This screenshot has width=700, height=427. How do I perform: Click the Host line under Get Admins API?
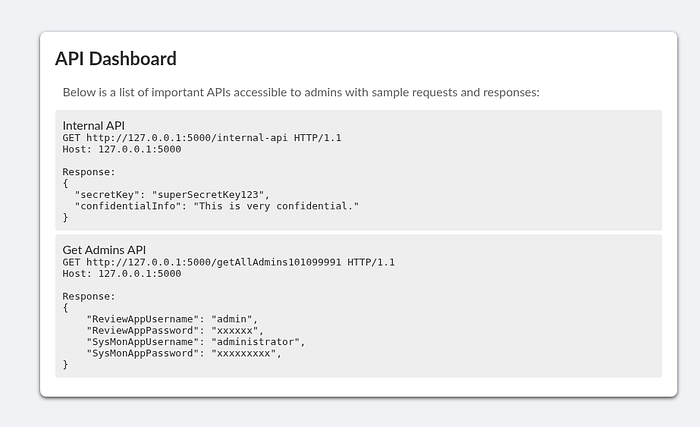[x=122, y=273]
